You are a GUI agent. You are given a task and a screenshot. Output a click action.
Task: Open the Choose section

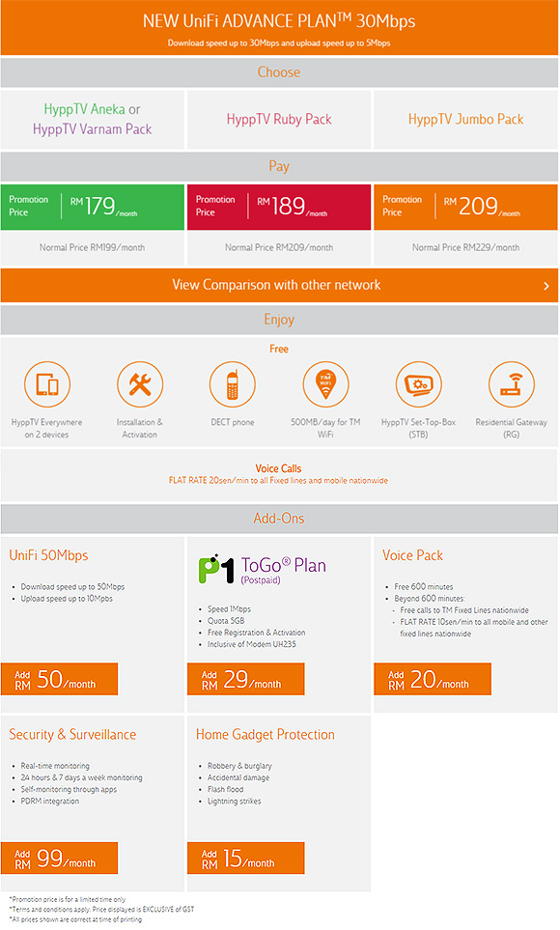[279, 71]
